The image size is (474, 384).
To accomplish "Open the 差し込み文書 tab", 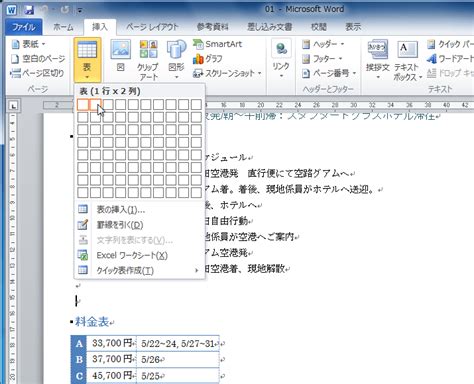I will (270, 27).
